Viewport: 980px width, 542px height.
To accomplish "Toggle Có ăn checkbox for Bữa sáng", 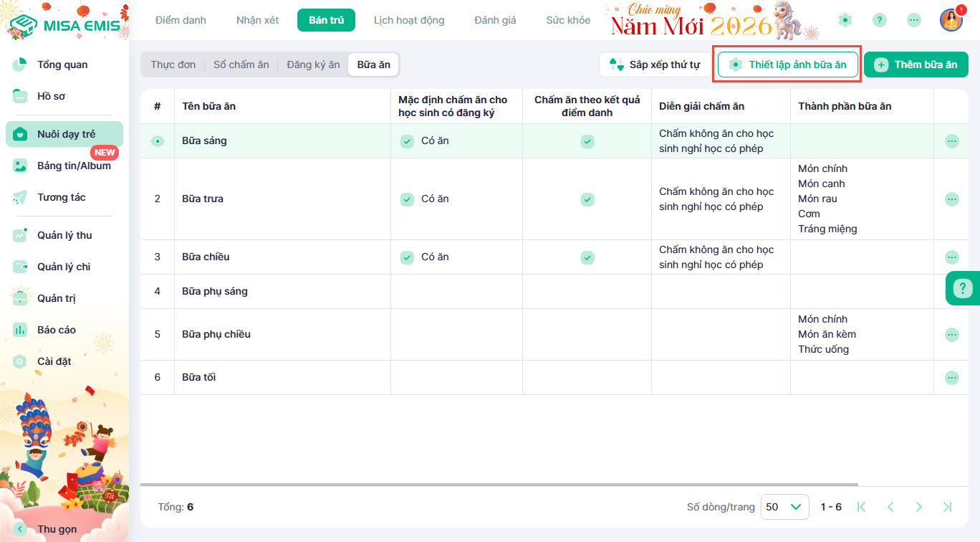I will coord(407,141).
